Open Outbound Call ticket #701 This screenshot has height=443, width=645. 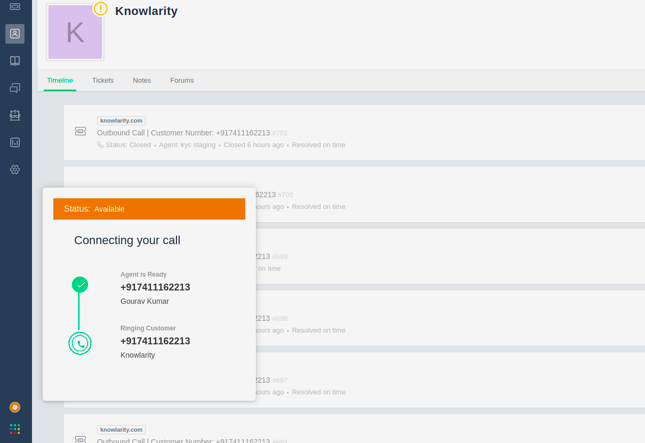(183, 133)
